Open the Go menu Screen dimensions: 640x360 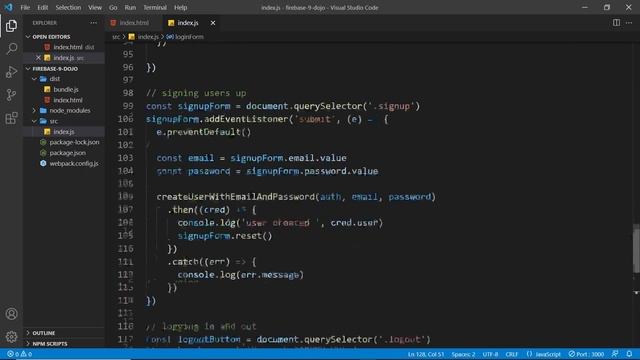(x=113, y=7)
